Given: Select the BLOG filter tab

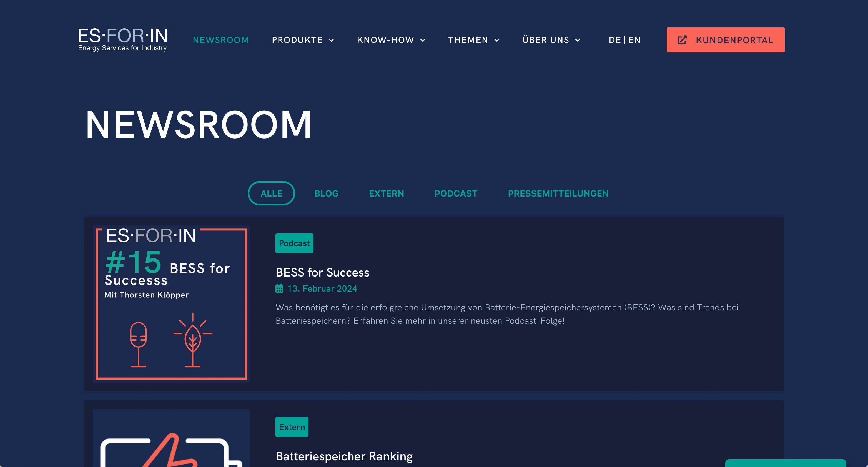Looking at the screenshot, I should click(326, 193).
